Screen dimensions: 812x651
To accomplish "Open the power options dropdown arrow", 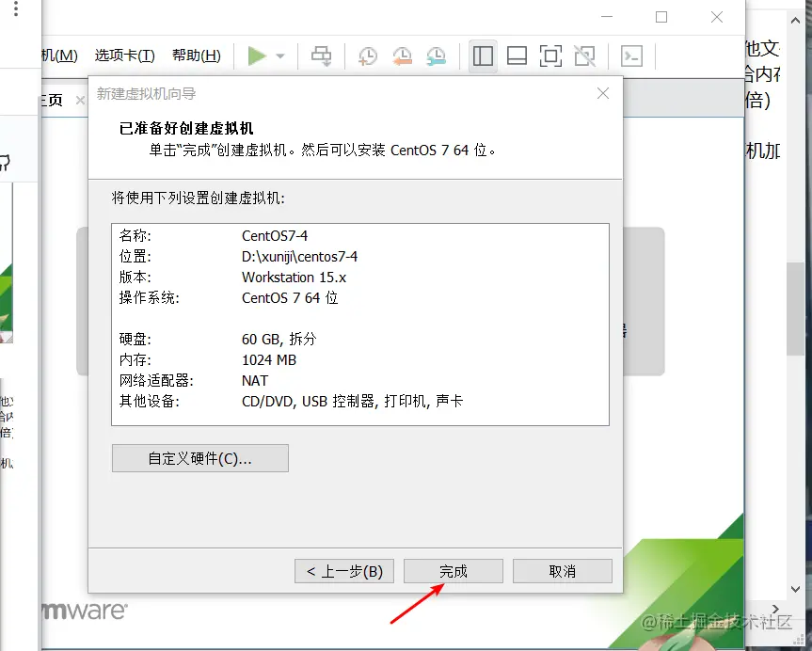I will (x=280, y=56).
